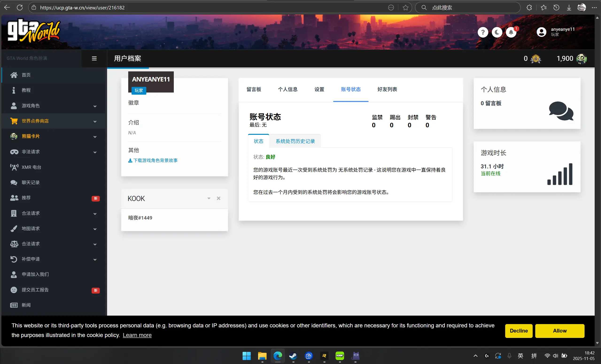Expand the 游戏角色 menu chevron
This screenshot has width=601, height=364.
coord(95,106)
